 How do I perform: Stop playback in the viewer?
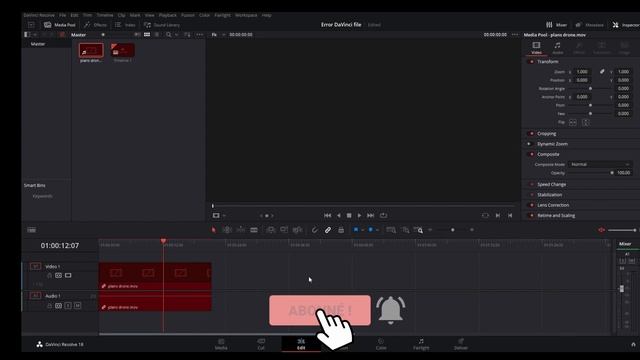click(349, 216)
